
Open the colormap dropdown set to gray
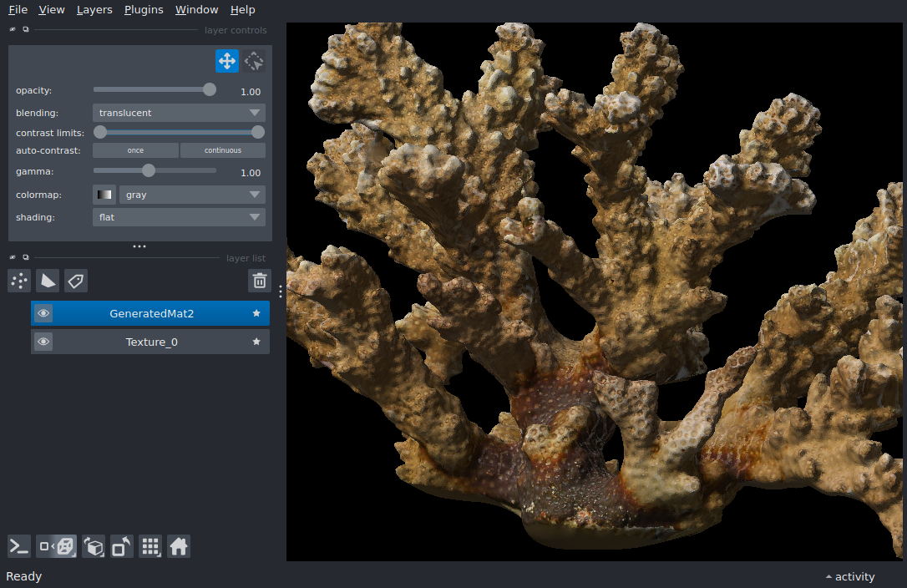[x=192, y=195]
